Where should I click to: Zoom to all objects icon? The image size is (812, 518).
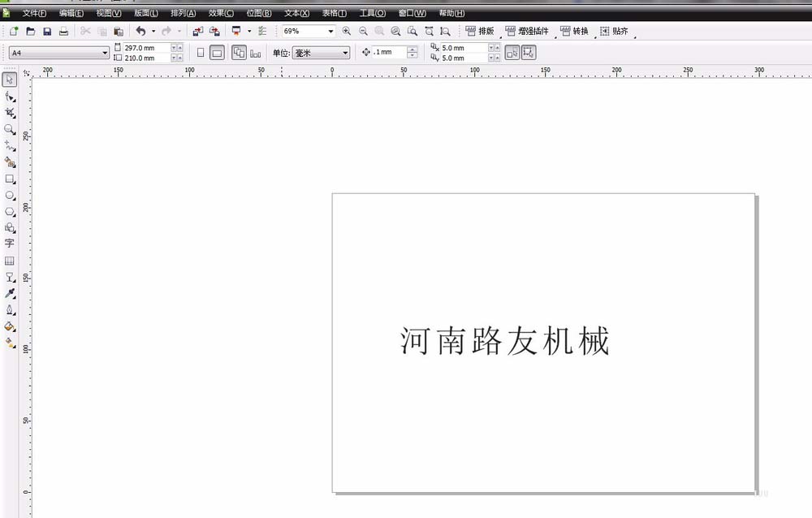click(395, 31)
